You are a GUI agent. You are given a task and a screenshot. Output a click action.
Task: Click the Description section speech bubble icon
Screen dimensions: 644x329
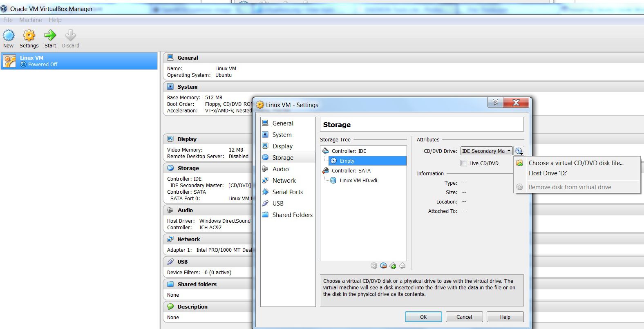point(170,307)
